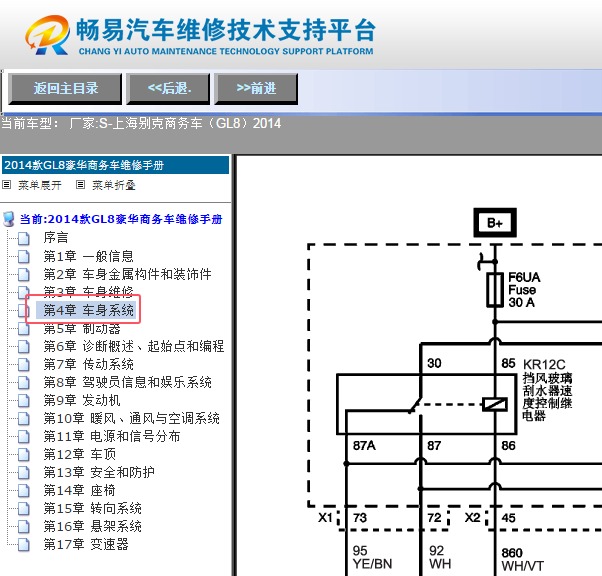Viewport: 602px width, 576px height.
Task: Click the KR12C relay label
Action: coord(544,364)
